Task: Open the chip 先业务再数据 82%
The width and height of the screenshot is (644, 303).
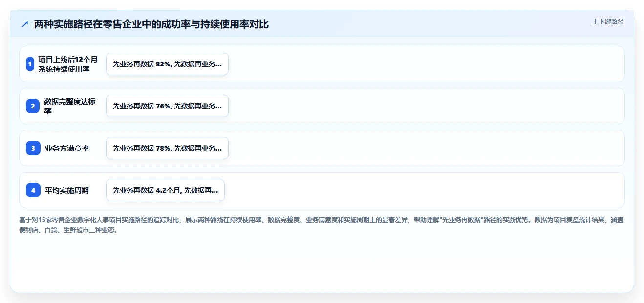Action: click(x=167, y=64)
